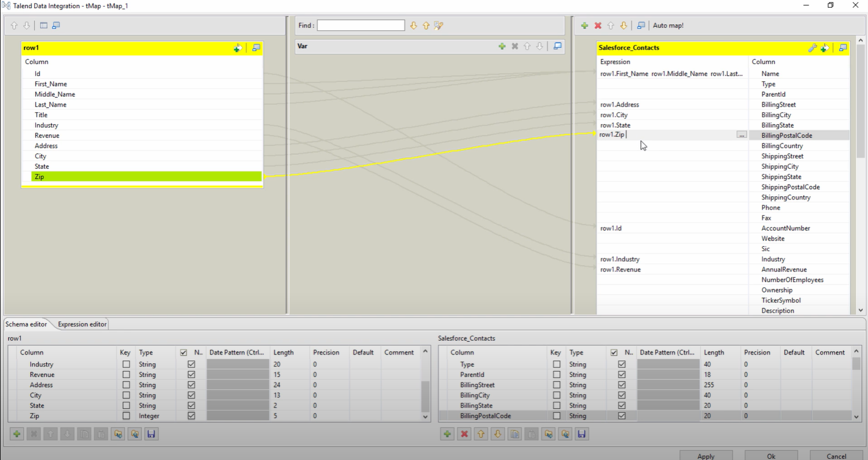Viewport: 868px width, 460px height.
Task: Save row1 schema as XML disk icon
Action: (151, 434)
